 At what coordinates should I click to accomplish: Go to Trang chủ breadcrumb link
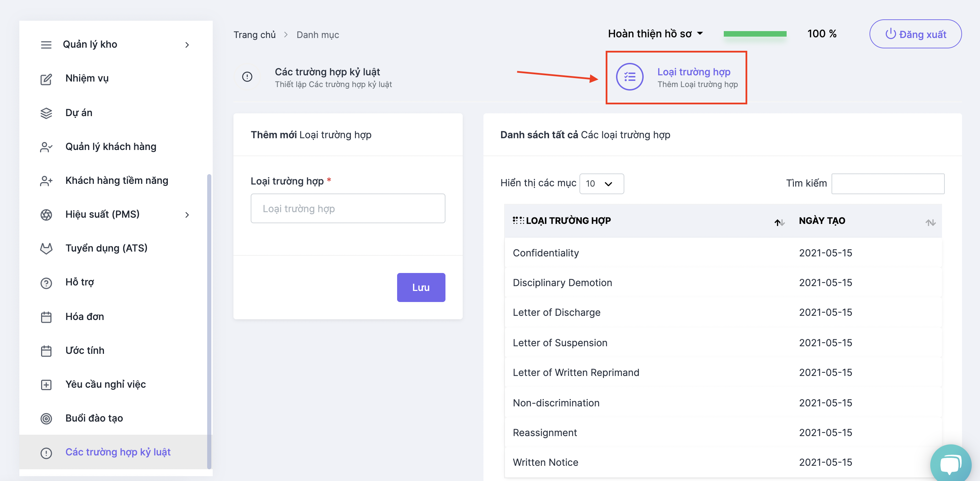click(254, 35)
